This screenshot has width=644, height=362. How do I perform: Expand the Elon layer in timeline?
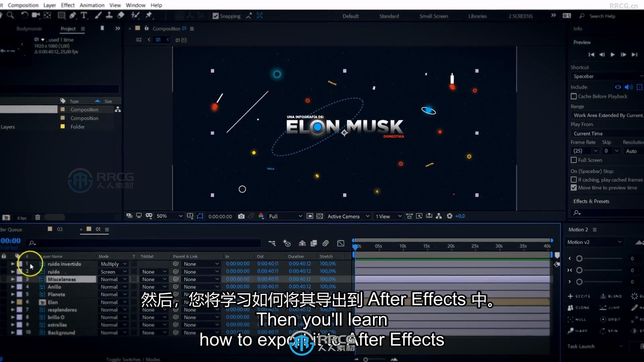tap(12, 302)
